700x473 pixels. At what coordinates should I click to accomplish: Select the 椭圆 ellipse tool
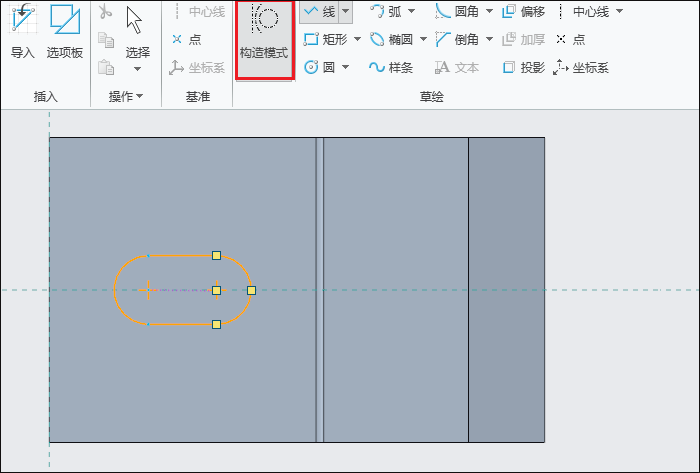392,40
